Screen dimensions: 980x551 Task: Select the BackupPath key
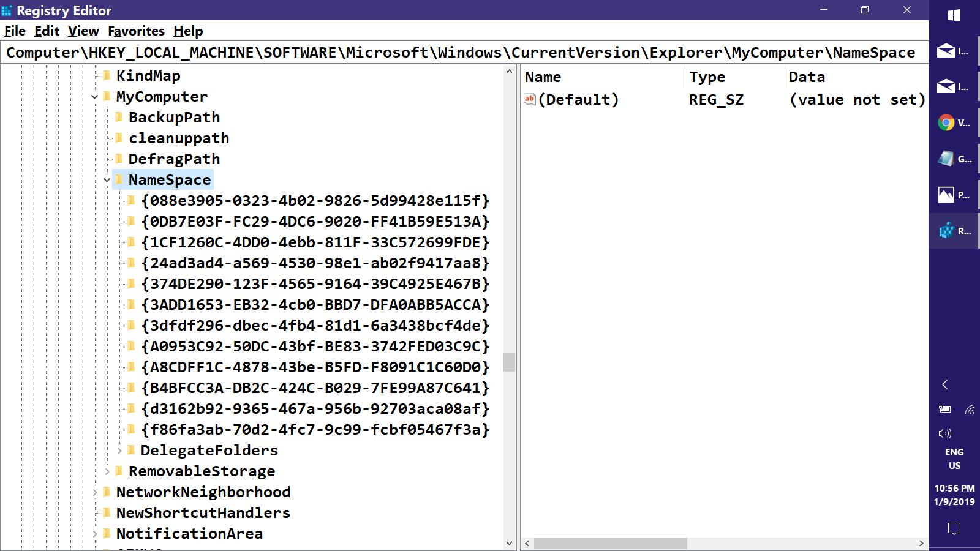click(x=174, y=118)
